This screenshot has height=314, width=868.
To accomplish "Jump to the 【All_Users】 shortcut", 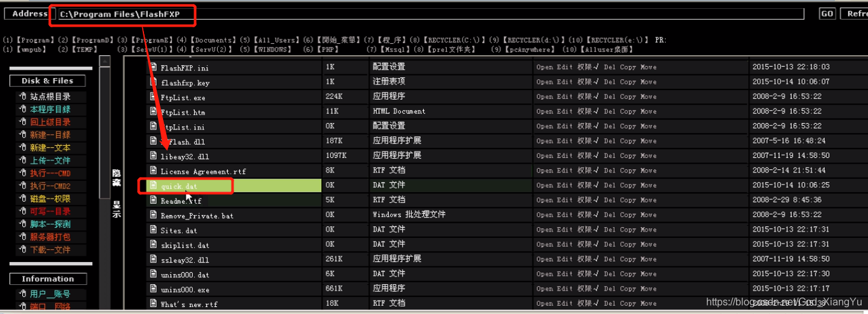I will tap(275, 40).
